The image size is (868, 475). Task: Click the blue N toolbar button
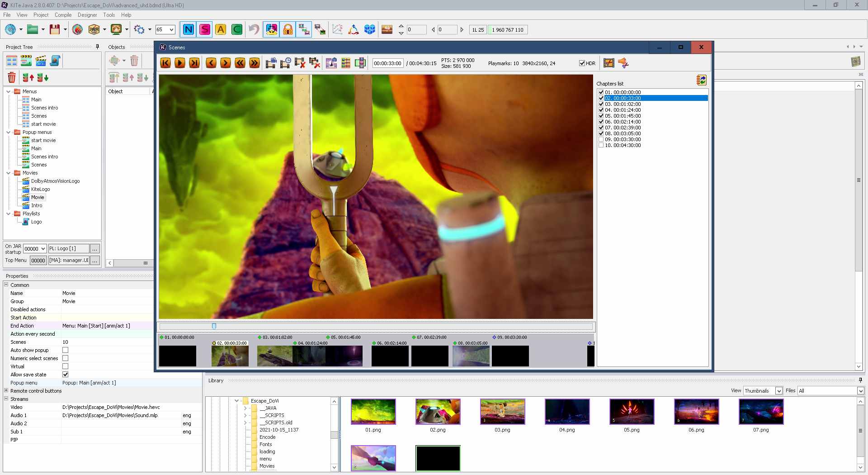pyautogui.click(x=189, y=30)
